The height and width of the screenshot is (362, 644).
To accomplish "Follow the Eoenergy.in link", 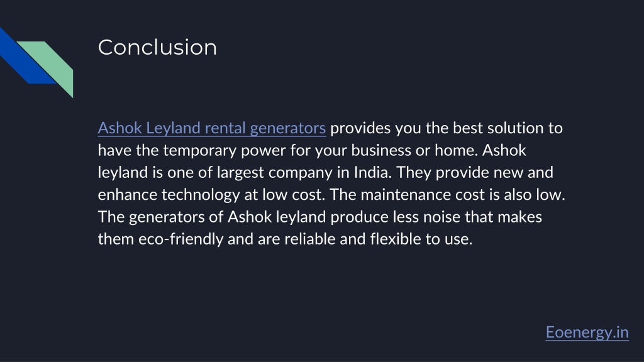I will pos(587,332).
